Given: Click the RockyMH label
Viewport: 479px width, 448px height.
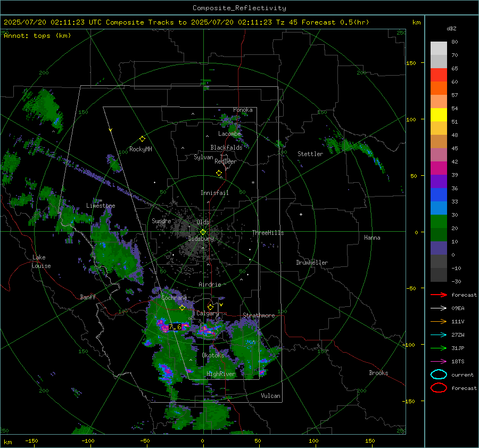Looking at the screenshot, I should 141,149.
